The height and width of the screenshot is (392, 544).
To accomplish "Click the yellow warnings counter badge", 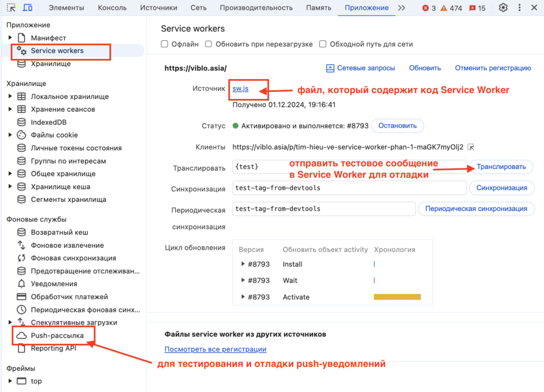I will [x=452, y=7].
